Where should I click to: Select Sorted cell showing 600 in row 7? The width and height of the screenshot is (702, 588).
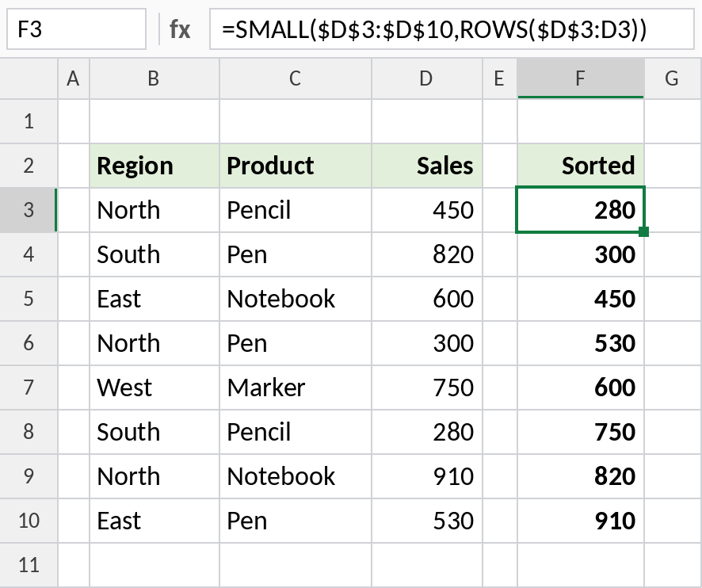click(x=581, y=388)
